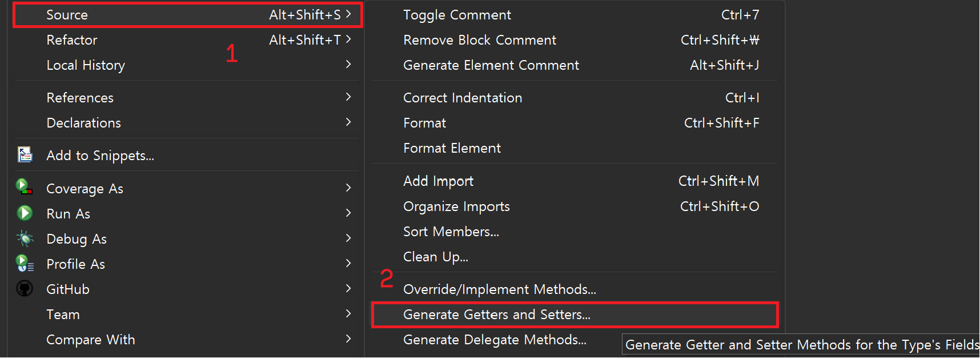
Task: Select the Format command
Action: (575, 123)
